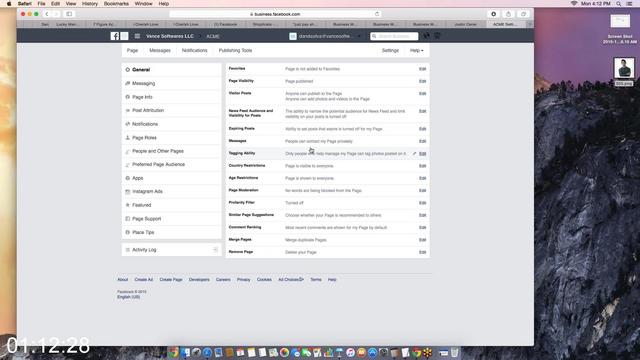Click the icon next to Messaging in the sidebar
Screen dimensions: 640x360
[x=127, y=83]
